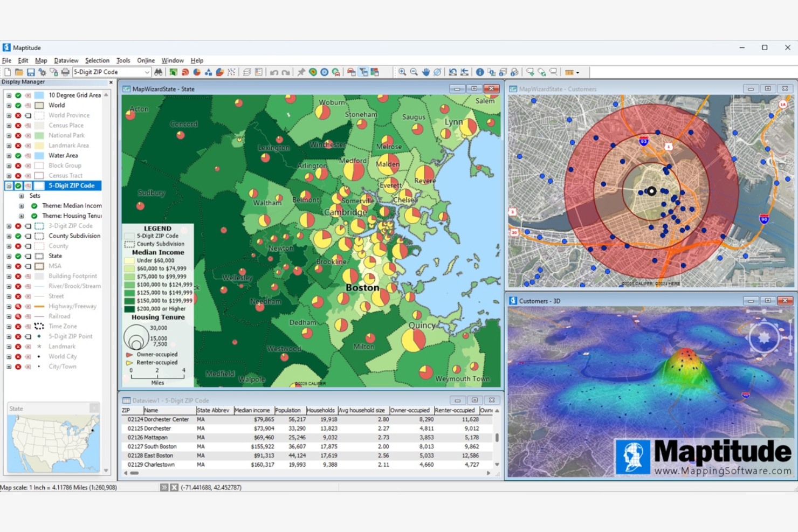The width and height of the screenshot is (798, 532).
Task: Click the Under $60,000 legend swatch
Action: 130,260
